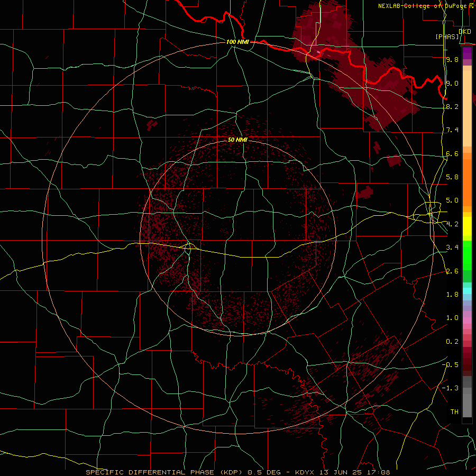The image size is (476, 476).
Task: Click the 50 NMI range ring label
Action: 237,140
